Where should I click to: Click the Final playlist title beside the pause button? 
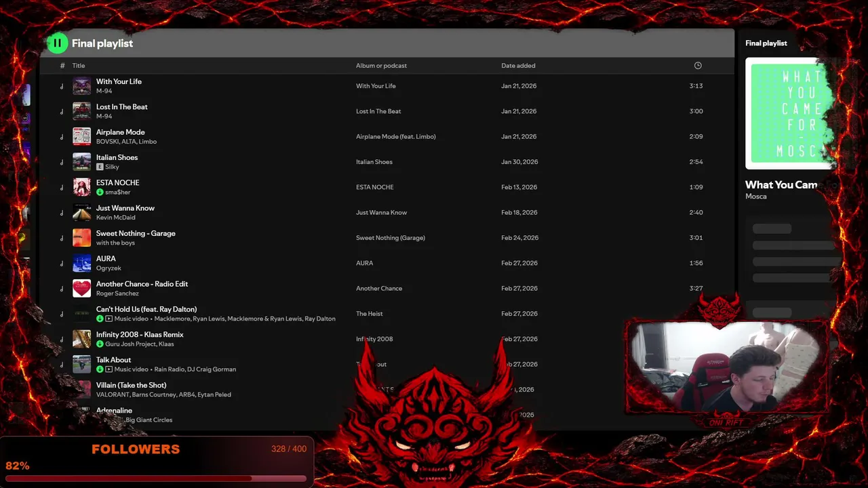tap(102, 43)
